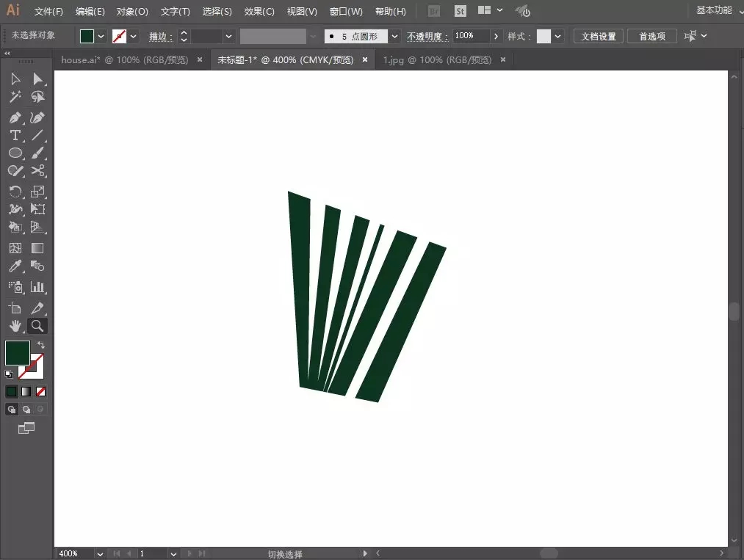This screenshot has width=744, height=560.
Task: Select the Gradient tool
Action: (37, 248)
